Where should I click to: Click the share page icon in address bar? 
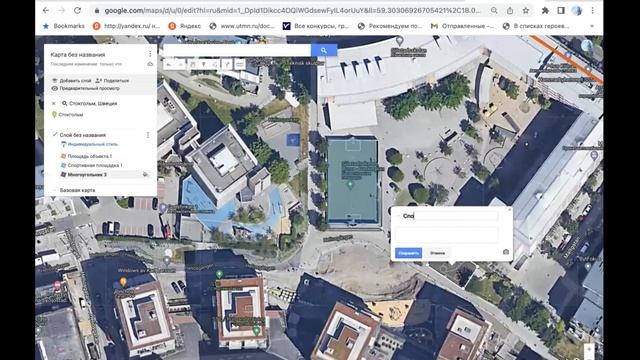click(510, 11)
